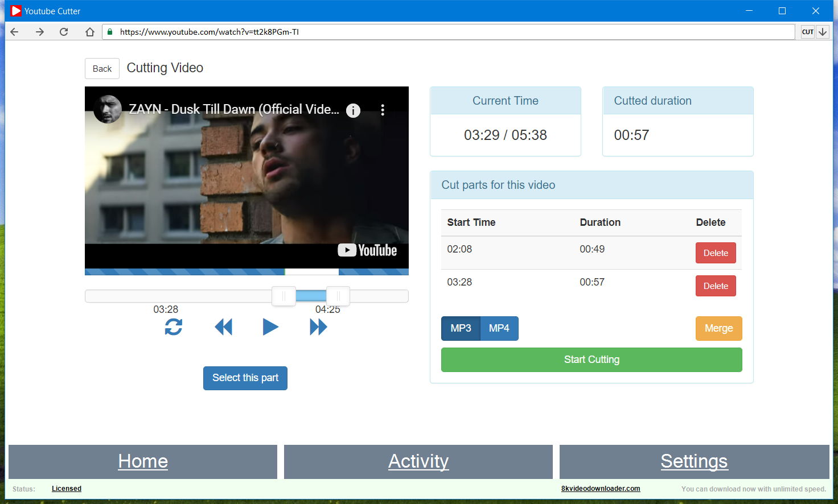Choose MP4 output format
838x504 pixels.
[499, 328]
